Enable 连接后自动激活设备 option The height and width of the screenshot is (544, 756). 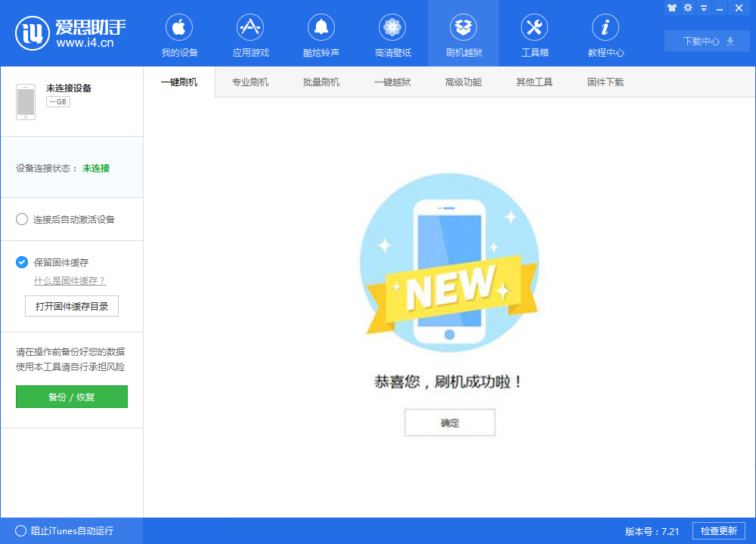[22, 219]
